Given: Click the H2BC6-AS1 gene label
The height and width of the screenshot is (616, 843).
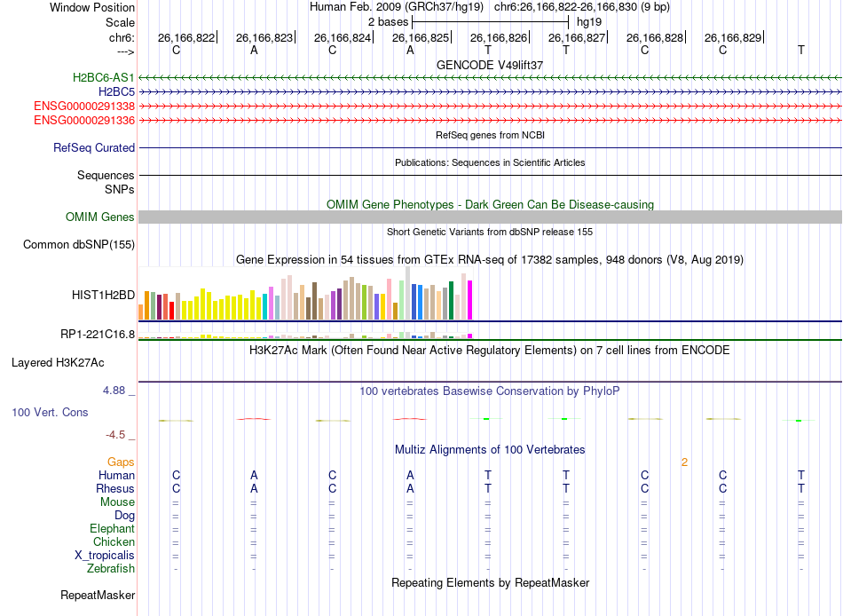Looking at the screenshot, I should [103, 77].
